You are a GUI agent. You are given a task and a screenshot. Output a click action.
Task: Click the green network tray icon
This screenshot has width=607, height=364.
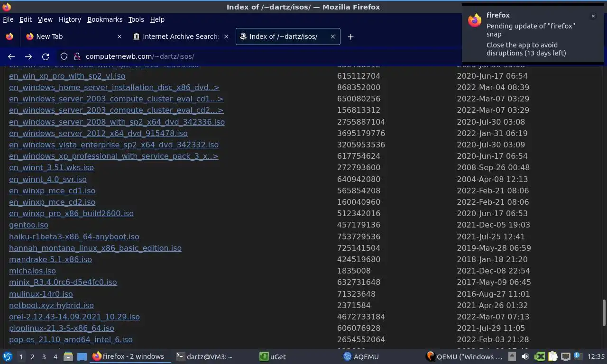click(x=540, y=356)
